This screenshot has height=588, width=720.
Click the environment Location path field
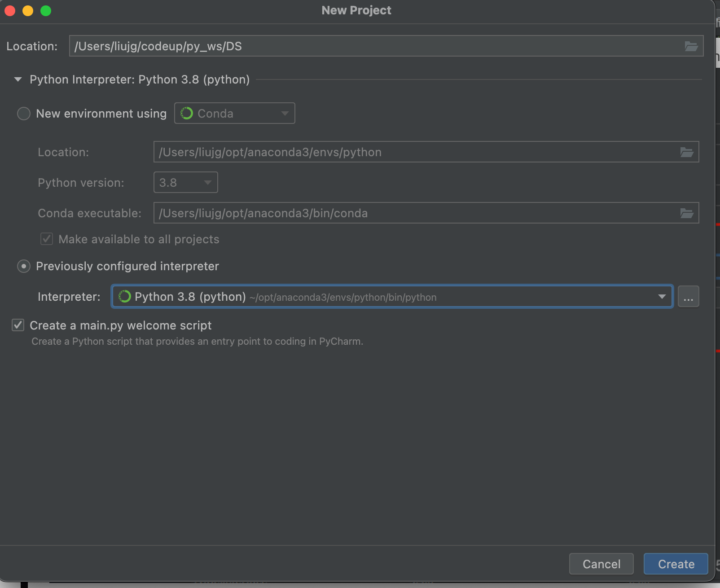point(413,152)
